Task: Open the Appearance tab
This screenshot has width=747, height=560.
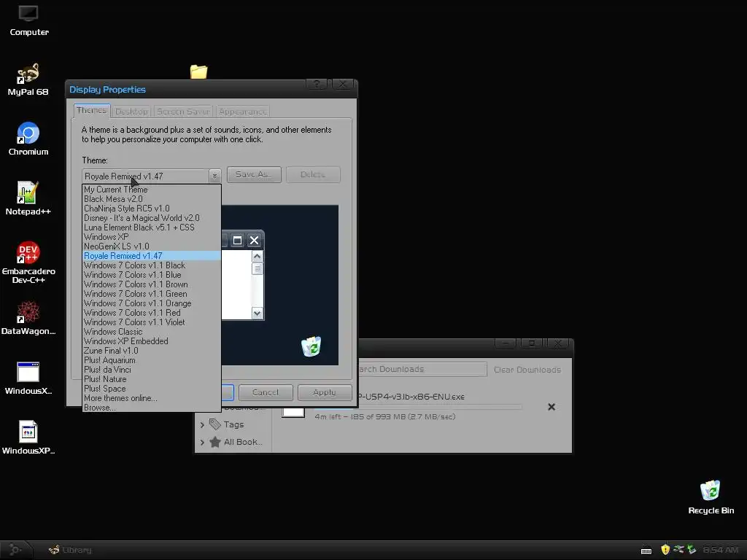Action: (x=243, y=112)
